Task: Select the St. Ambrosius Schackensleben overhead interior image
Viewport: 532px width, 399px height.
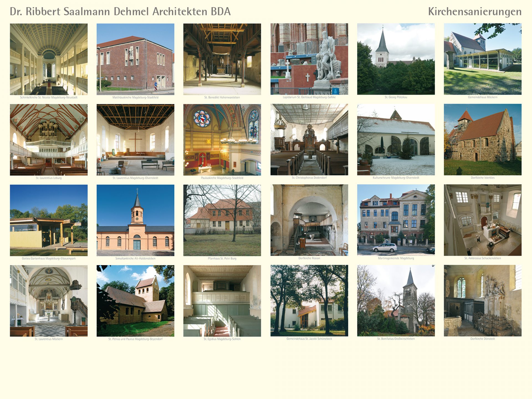Action: [482, 220]
